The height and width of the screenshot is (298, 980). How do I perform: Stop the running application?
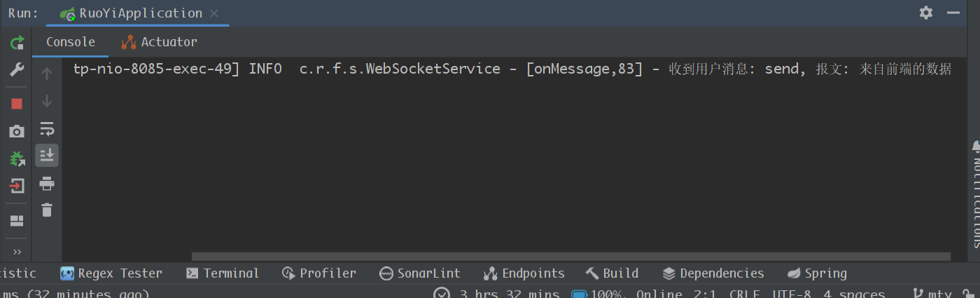pyautogui.click(x=17, y=104)
